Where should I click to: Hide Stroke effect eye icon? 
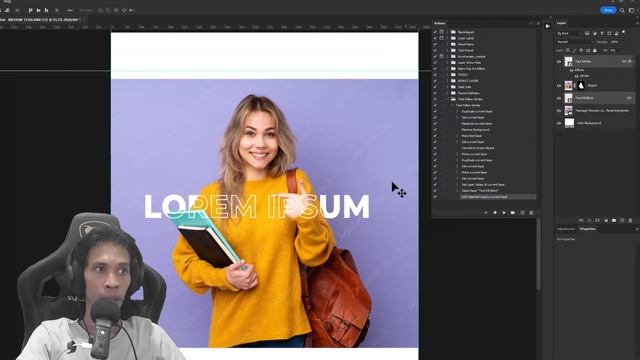tap(576, 76)
